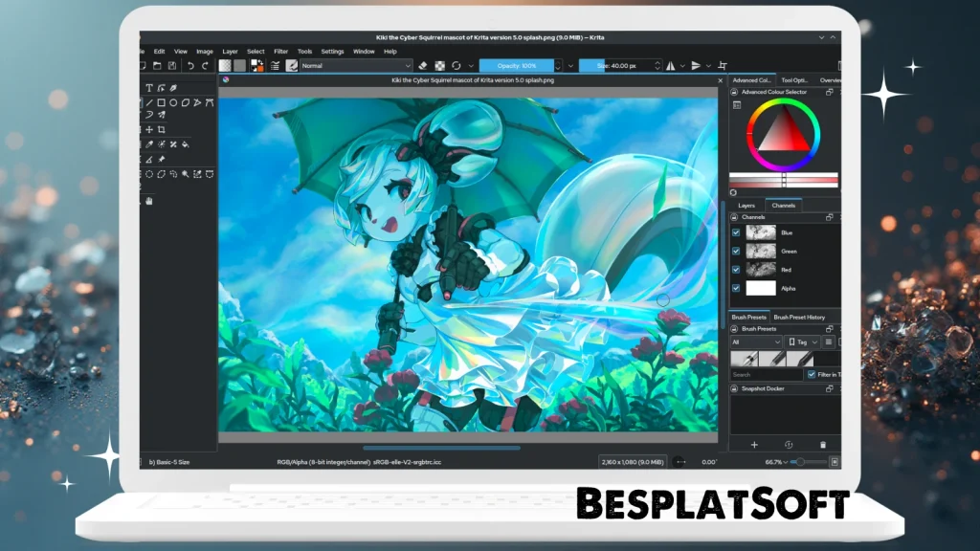Toggle the Filter in Tag checkbox
The height and width of the screenshot is (551, 980).
point(813,374)
